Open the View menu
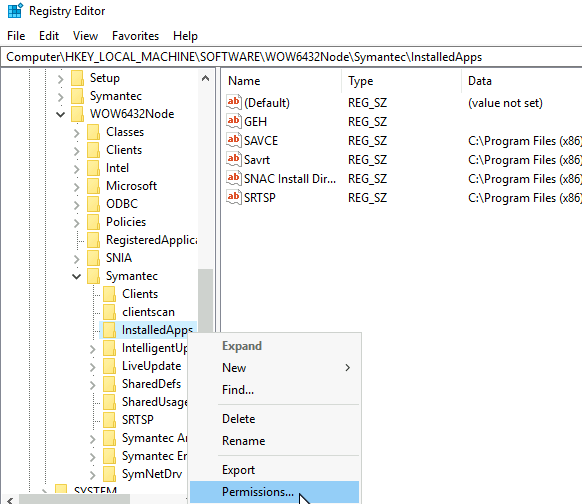Viewport: 582px width, 504px height. point(85,36)
